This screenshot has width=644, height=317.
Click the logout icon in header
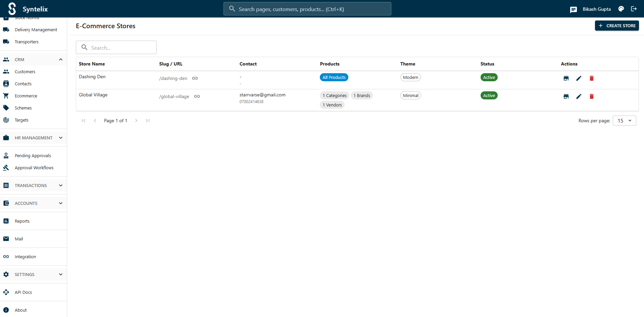pyautogui.click(x=634, y=9)
